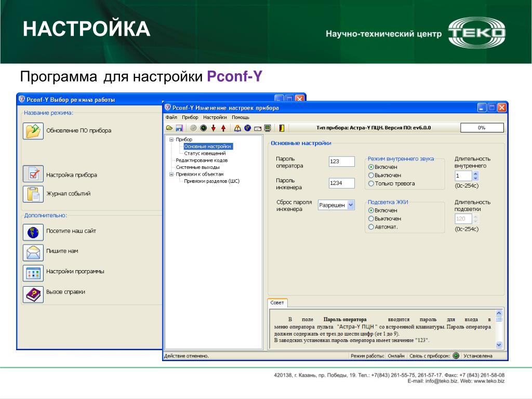
Task: Click the green round connect icon
Action: tap(204, 128)
